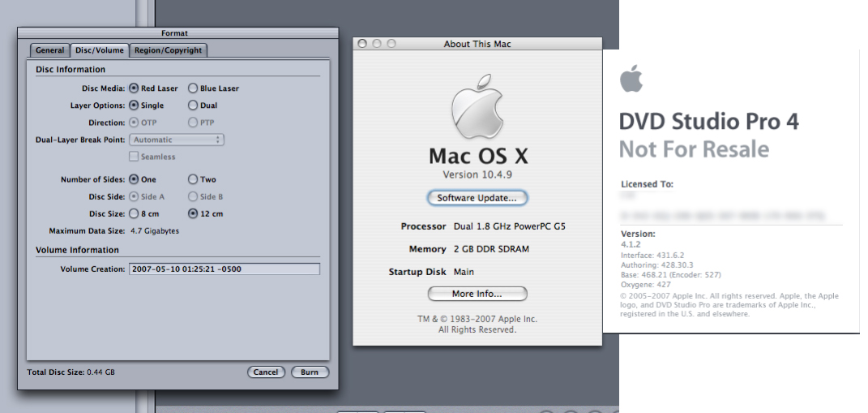Click gray Apple logo in DVD Studio Pro splash
Viewport: 868px width, 413px height.
click(631, 78)
